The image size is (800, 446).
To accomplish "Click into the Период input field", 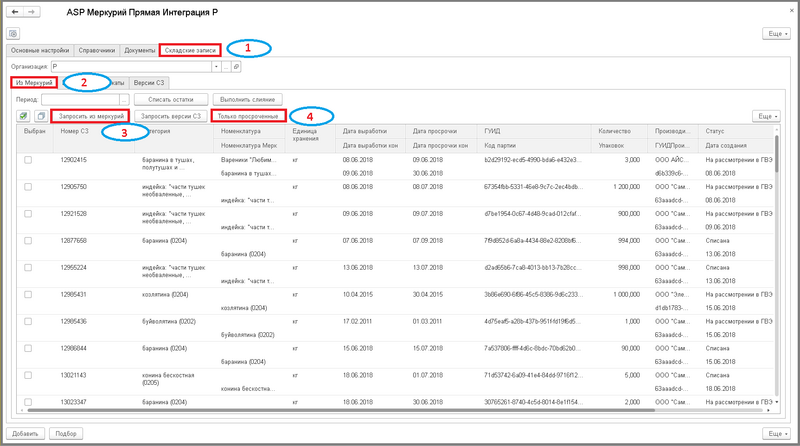I will (81, 100).
